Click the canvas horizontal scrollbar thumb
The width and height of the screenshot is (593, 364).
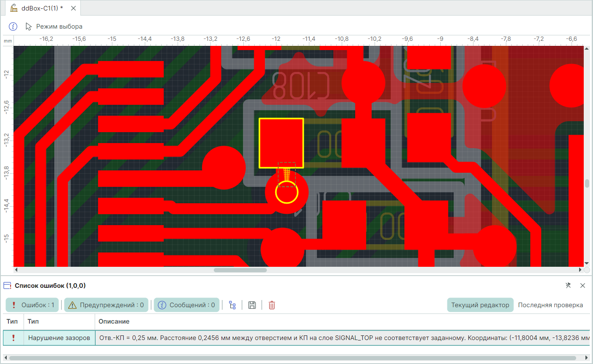pyautogui.click(x=240, y=270)
